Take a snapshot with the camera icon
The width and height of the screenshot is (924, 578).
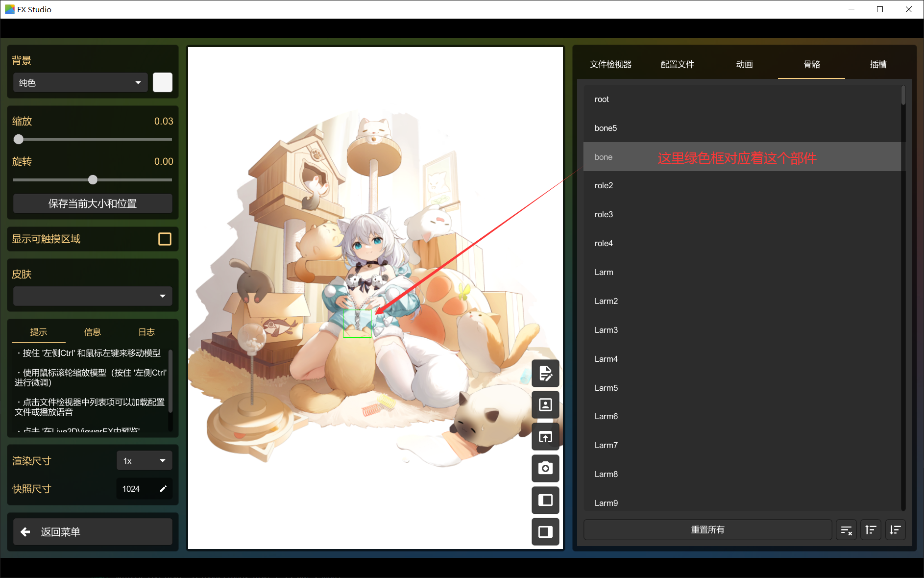545,468
